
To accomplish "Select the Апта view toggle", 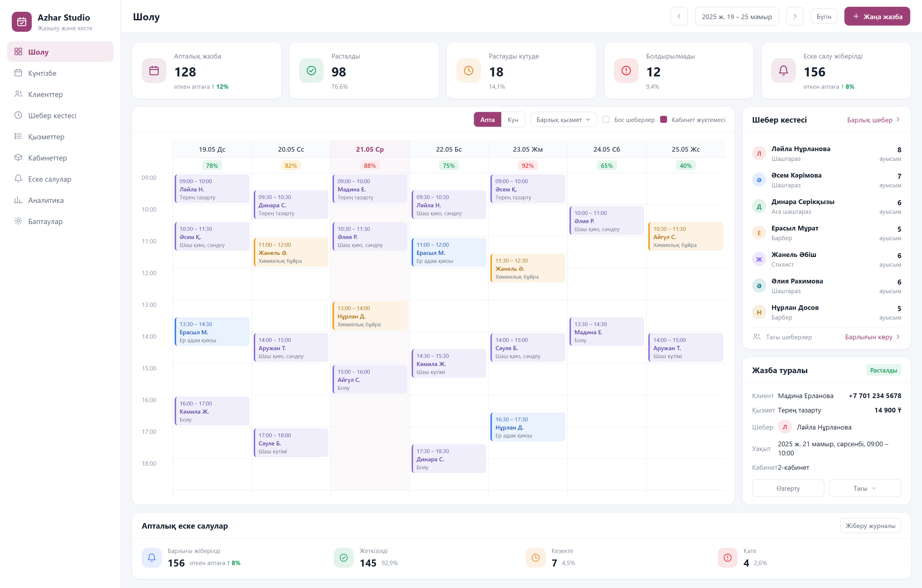I will click(x=487, y=120).
